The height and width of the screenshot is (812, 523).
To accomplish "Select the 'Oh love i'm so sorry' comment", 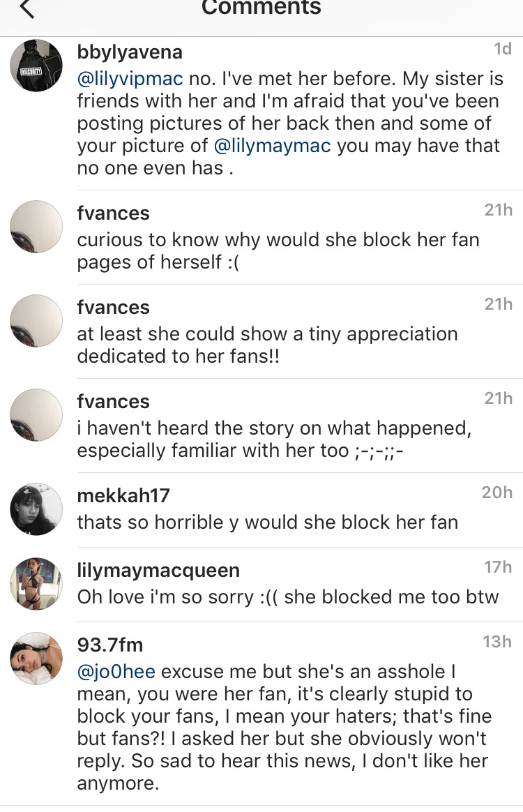I will tap(287, 597).
